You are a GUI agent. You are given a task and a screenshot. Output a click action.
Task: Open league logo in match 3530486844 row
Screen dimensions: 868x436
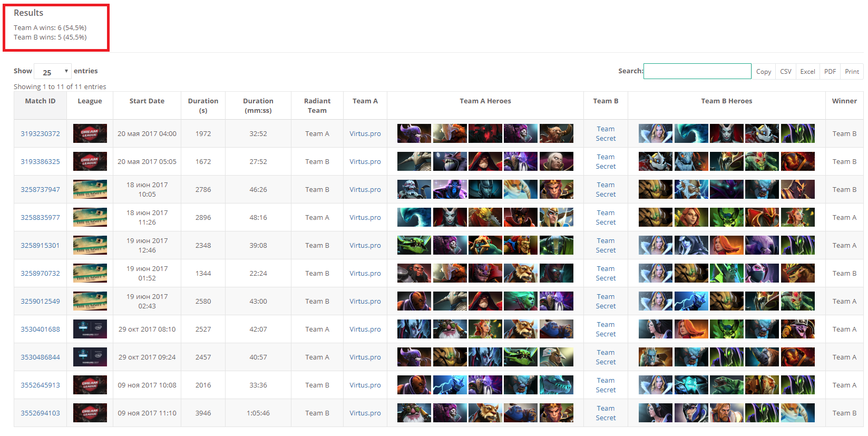[x=90, y=357]
